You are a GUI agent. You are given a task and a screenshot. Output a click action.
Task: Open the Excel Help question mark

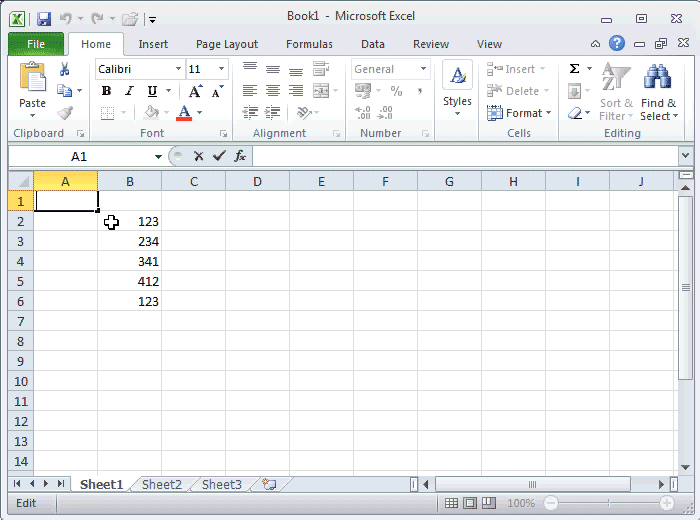(x=617, y=44)
